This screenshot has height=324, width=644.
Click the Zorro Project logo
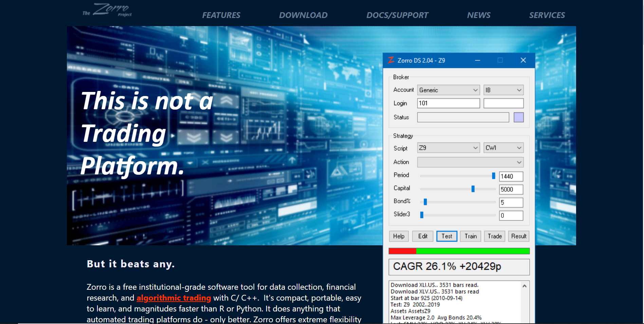107,10
